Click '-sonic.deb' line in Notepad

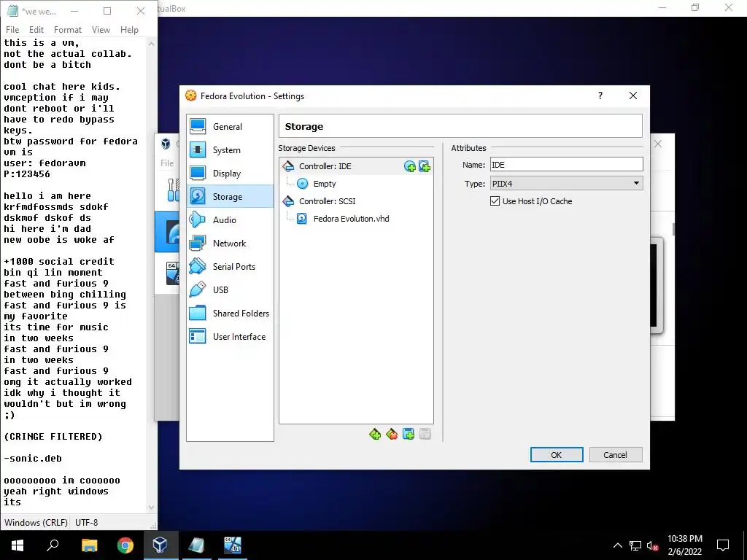coord(33,459)
